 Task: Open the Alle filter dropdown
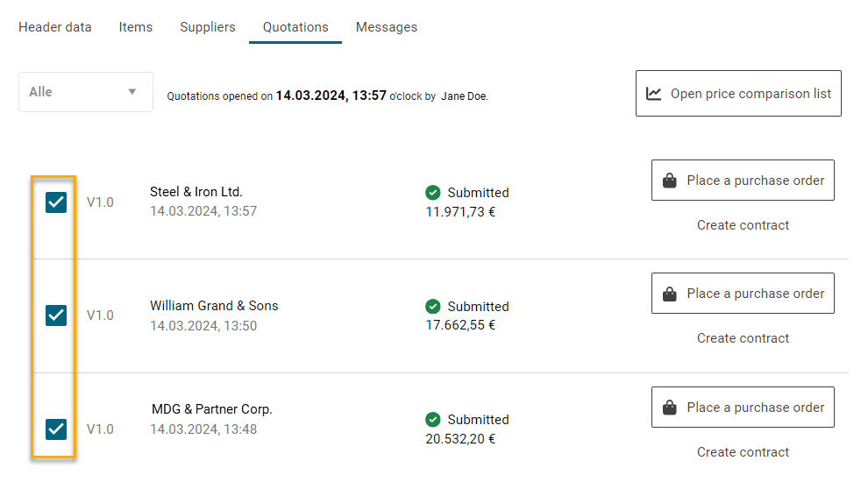85,92
